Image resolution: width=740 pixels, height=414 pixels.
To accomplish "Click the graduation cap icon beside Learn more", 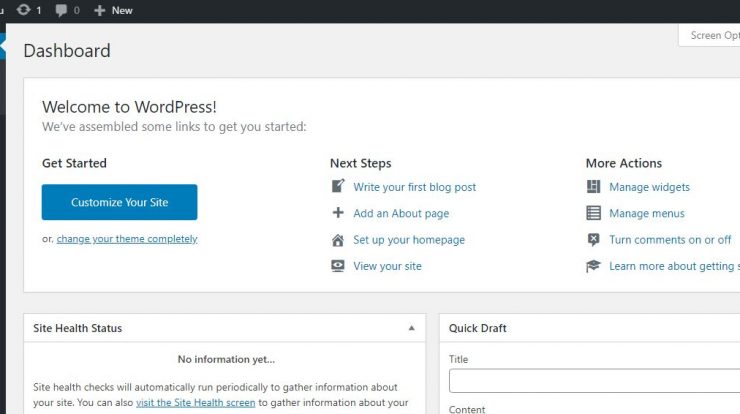I will coord(593,266).
